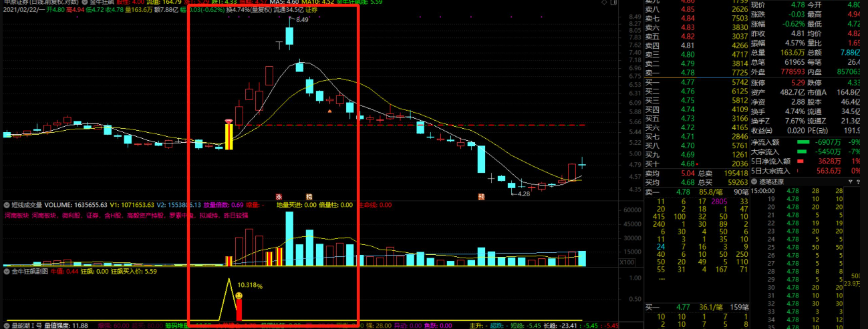Click the 大宗流入 -5450万 value
The image size is (868, 329).
tap(829, 151)
